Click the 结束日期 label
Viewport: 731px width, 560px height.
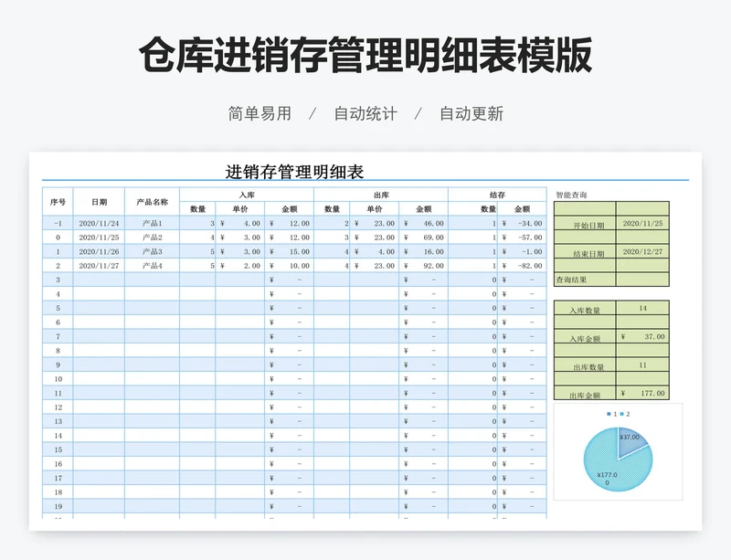(x=588, y=254)
